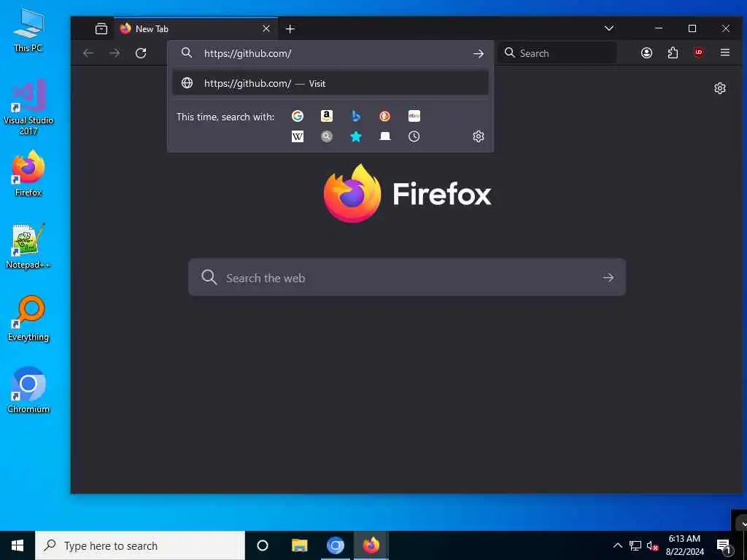Open the muted volume tray icon
This screenshot has width=747, height=560.
point(652,545)
